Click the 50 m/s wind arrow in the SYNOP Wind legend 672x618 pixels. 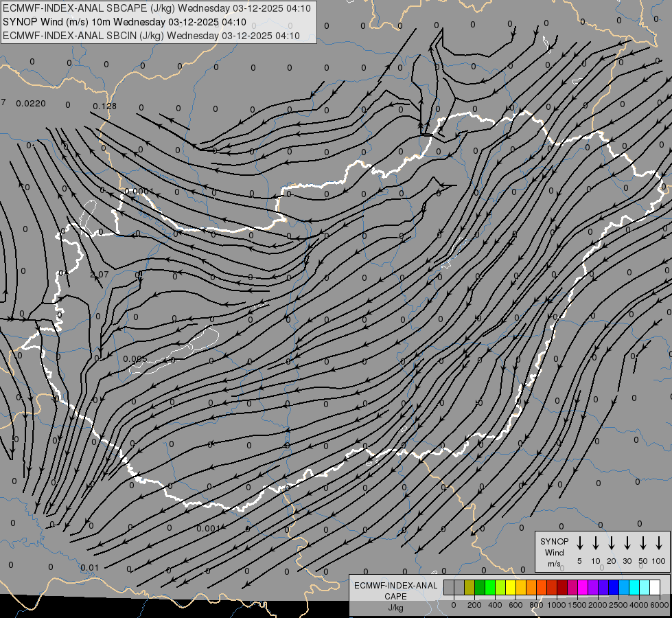pyautogui.click(x=643, y=543)
